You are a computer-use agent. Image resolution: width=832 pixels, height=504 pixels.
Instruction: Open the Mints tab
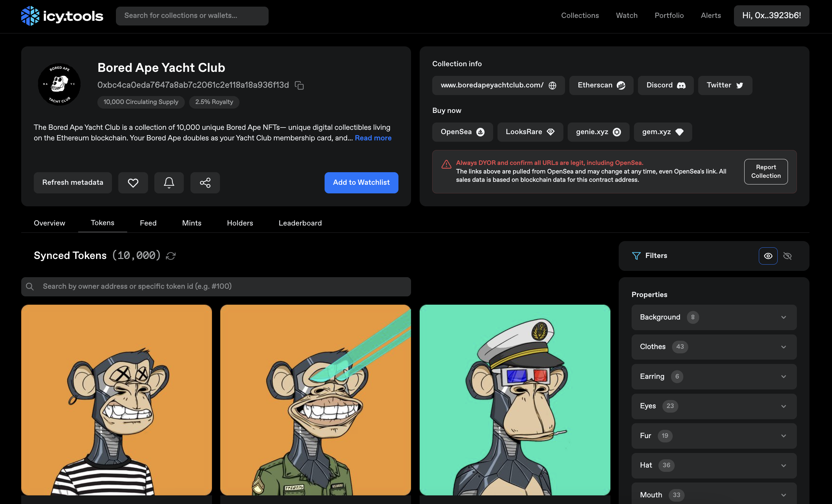click(x=191, y=223)
